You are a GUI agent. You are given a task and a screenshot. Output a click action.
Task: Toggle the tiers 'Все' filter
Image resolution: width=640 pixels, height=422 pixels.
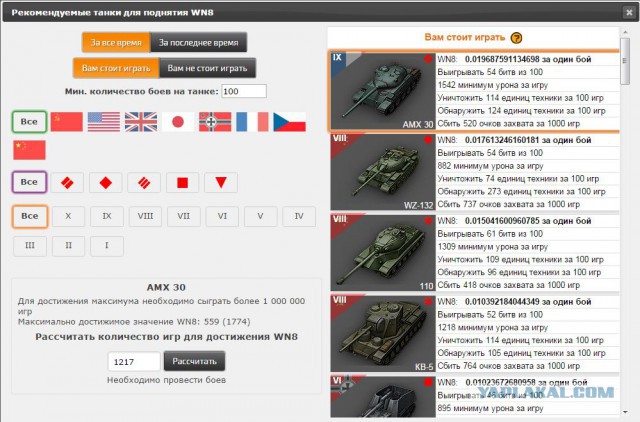(x=30, y=216)
